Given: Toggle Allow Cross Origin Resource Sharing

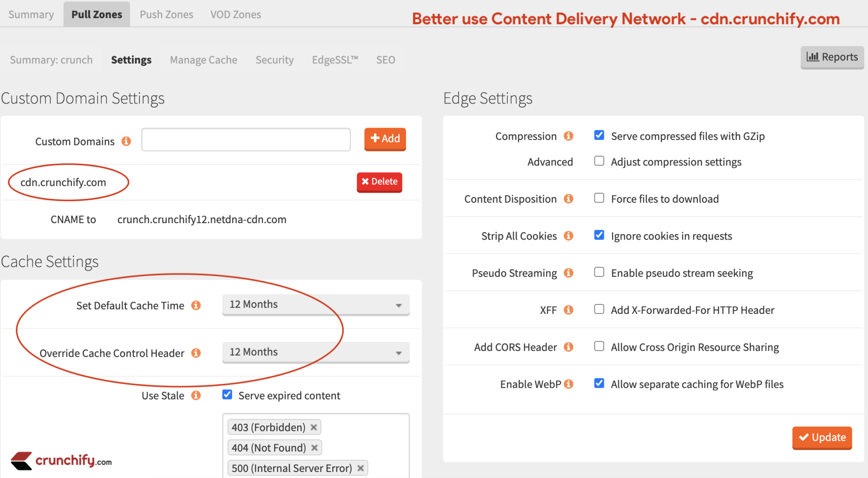Looking at the screenshot, I should (x=599, y=347).
